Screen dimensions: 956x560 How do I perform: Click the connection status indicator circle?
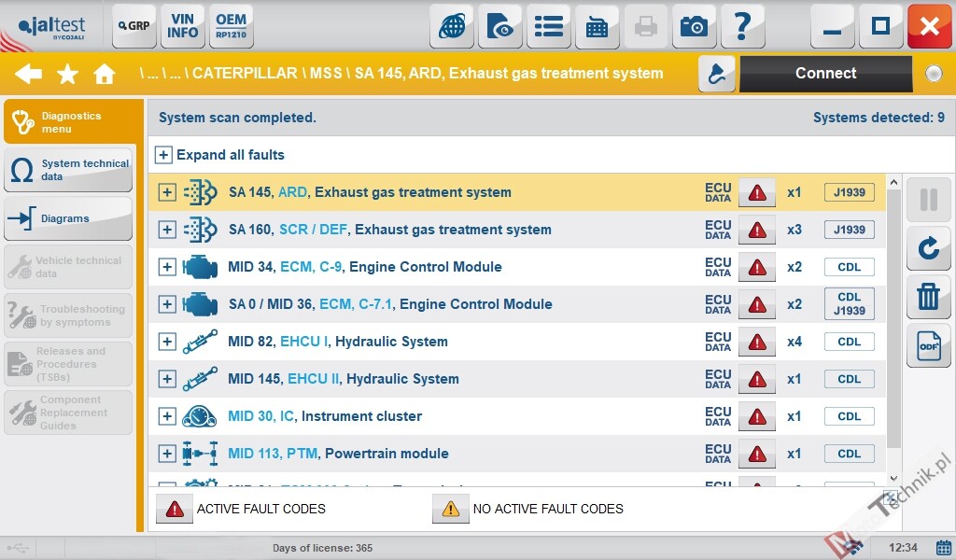pyautogui.click(x=934, y=74)
